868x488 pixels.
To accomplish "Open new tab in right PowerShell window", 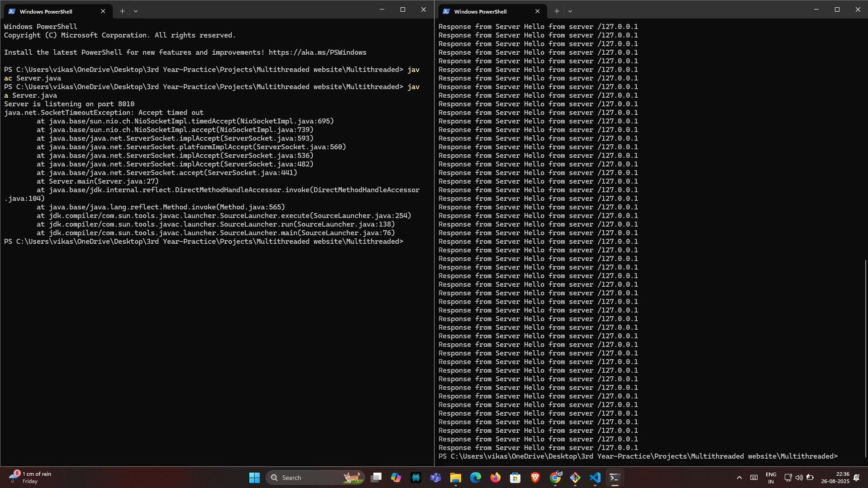I will (557, 11).
